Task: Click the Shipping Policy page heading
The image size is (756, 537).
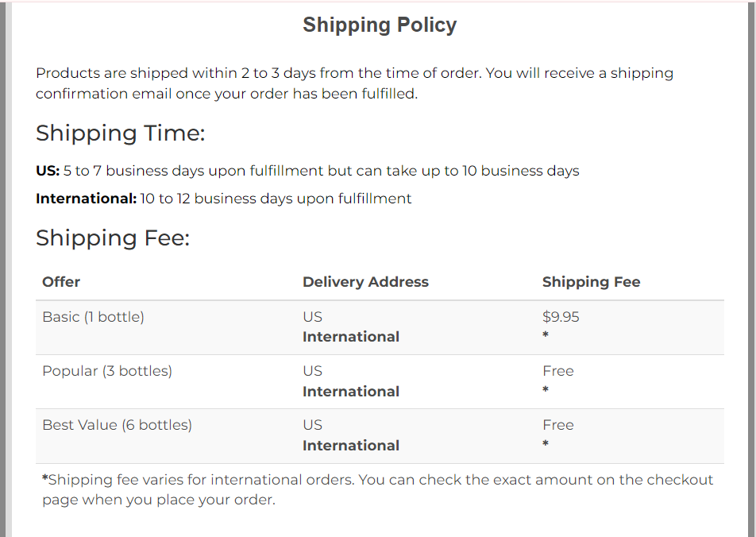Action: tap(380, 25)
